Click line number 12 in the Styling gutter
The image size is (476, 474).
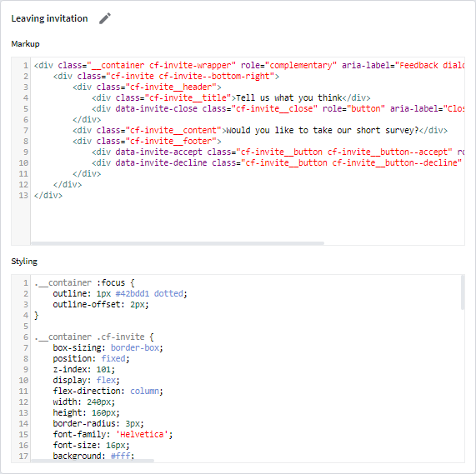[x=23, y=402]
